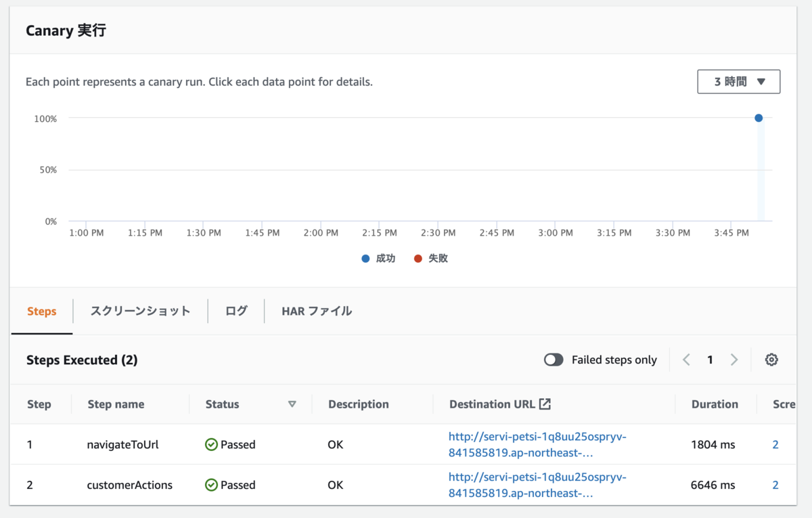Click the Canary 実行 panel title
This screenshot has height=518, width=812.
(66, 30)
